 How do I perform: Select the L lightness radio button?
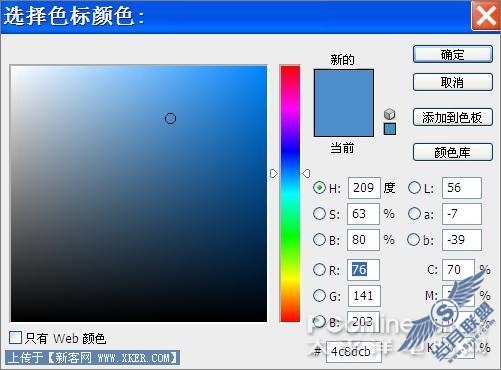pos(414,188)
